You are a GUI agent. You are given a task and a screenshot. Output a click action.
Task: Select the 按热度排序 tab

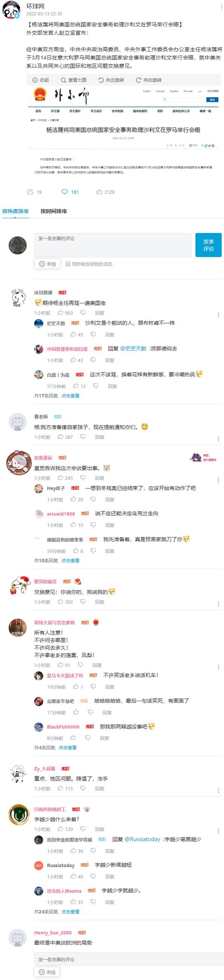[x=15, y=211]
